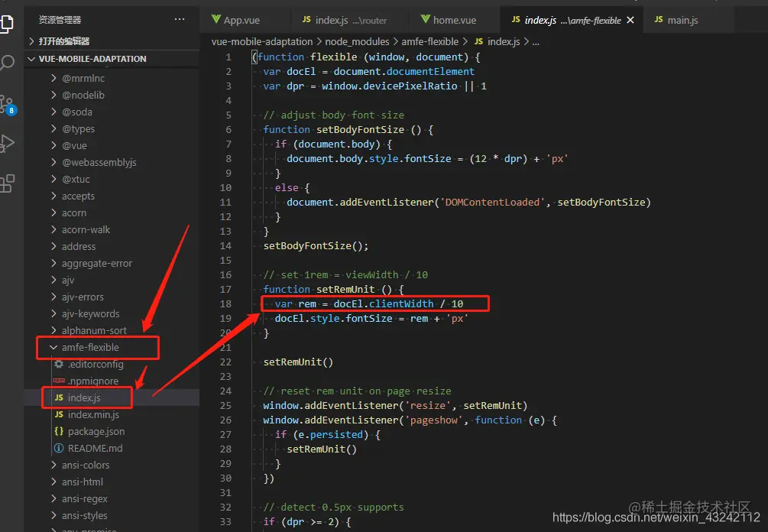Click the gear icon beside .editorconfig
This screenshot has width=768, height=532.
(x=59, y=364)
